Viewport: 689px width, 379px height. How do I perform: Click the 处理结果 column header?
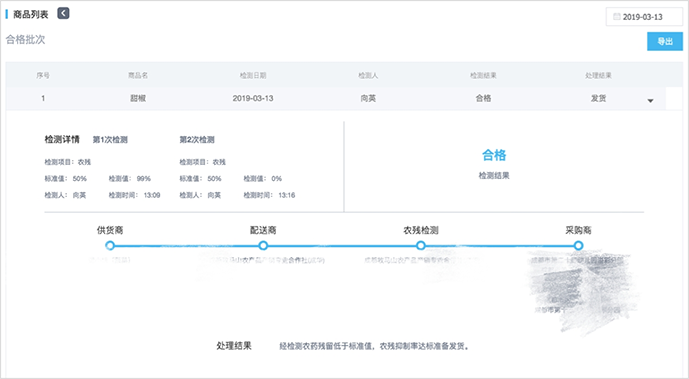(598, 76)
